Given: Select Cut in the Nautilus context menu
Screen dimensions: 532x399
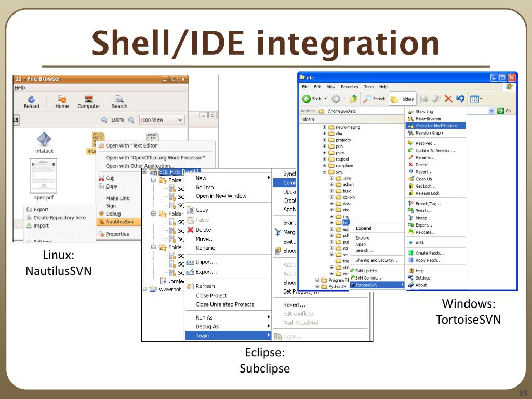Looking at the screenshot, I should click(109, 178).
